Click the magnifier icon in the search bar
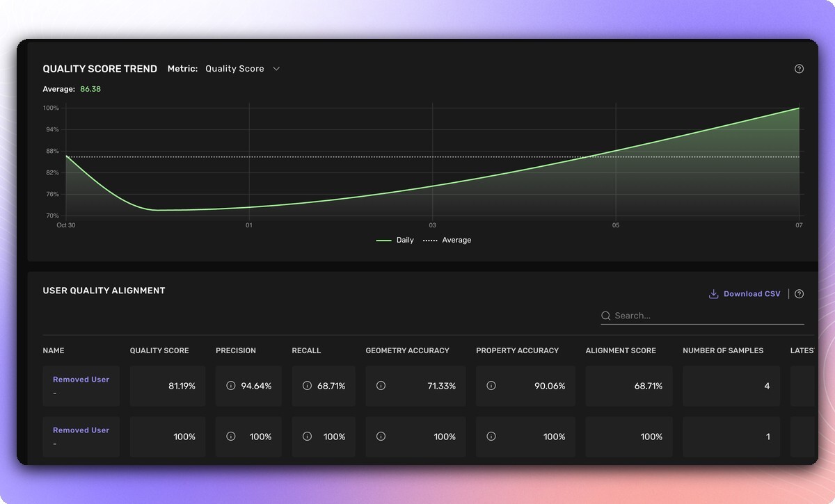Image resolution: width=835 pixels, height=504 pixels. tap(606, 316)
